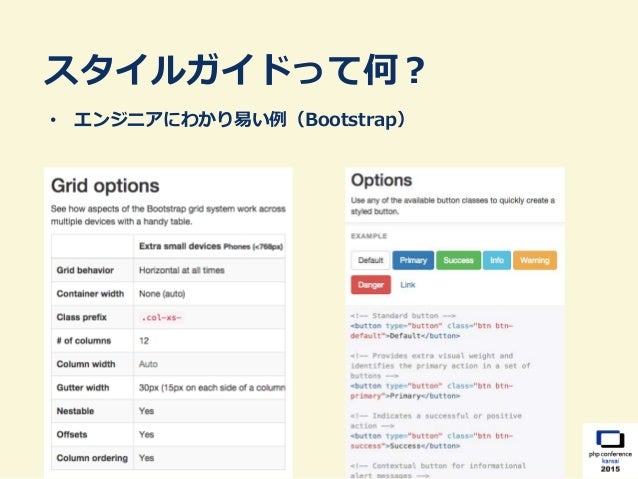Screen dimensions: 638x479
Task: Click the 'Class prefix' row label
Action: (81, 317)
